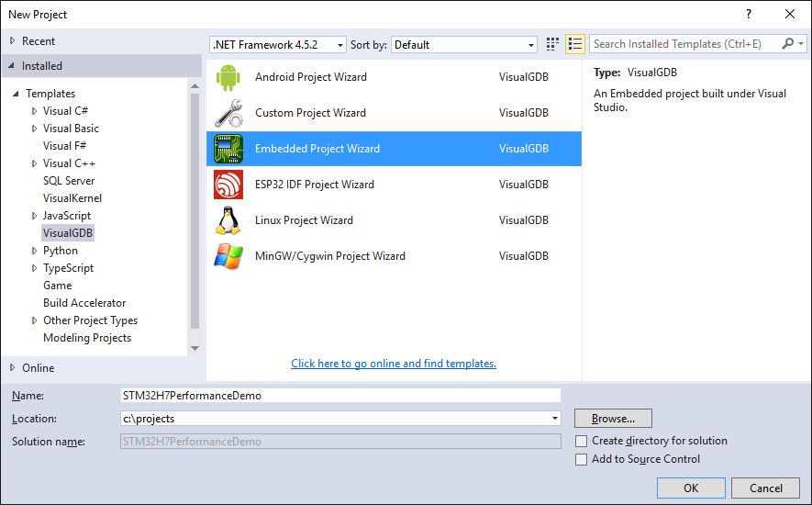Viewport: 812px width, 505px height.
Task: Switch to medium icons list view
Action: [x=575, y=45]
